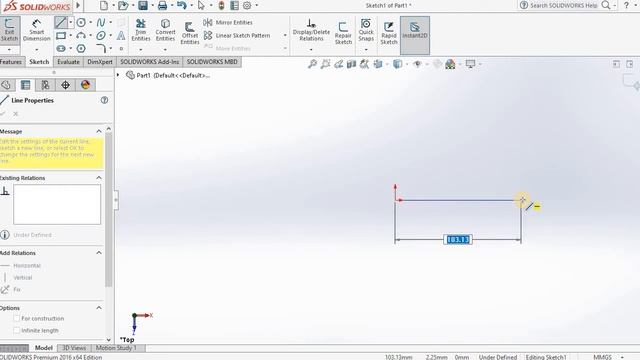Select the Spline sketch tool
640x360 pixels.
(x=101, y=22)
